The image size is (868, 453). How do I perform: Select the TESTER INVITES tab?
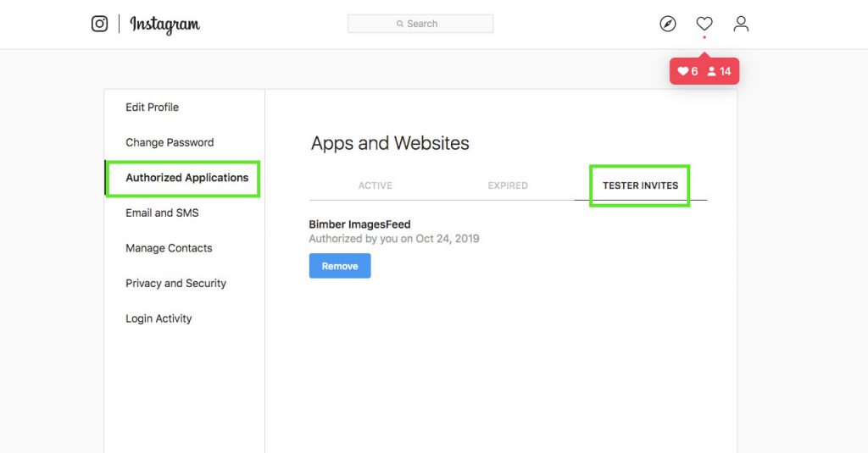(x=640, y=185)
